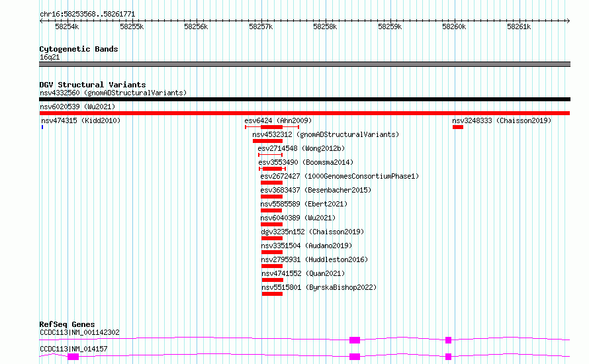
Task: Click the red nsv5515801 variant bar
Action: (273, 294)
